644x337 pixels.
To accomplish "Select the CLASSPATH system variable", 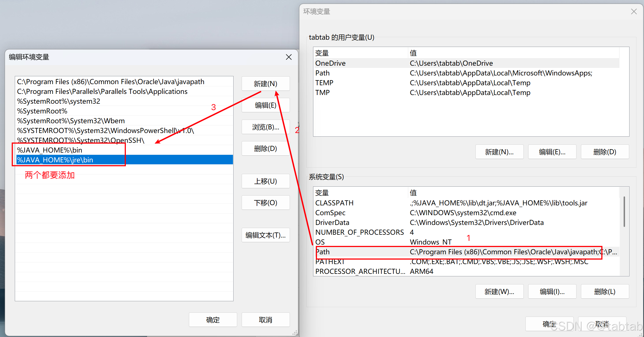I will [334, 203].
